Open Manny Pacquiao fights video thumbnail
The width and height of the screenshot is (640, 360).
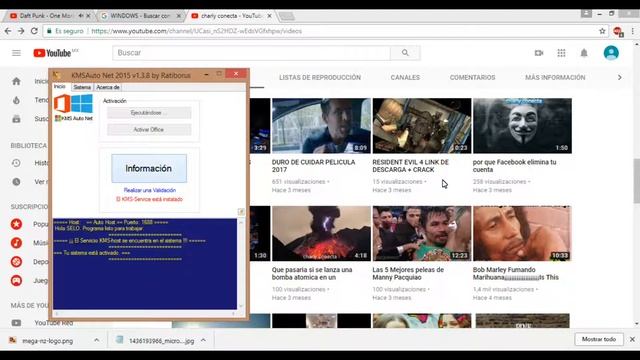pyautogui.click(x=422, y=233)
